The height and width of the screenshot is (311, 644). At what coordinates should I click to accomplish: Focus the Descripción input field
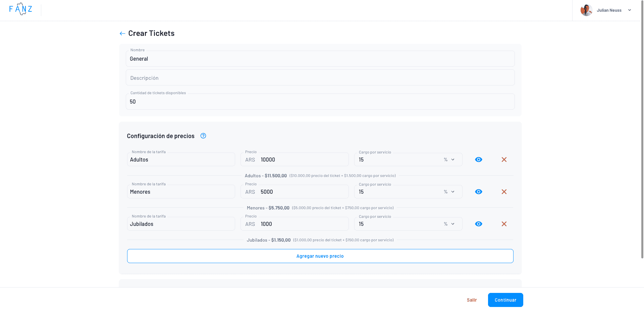point(320,78)
